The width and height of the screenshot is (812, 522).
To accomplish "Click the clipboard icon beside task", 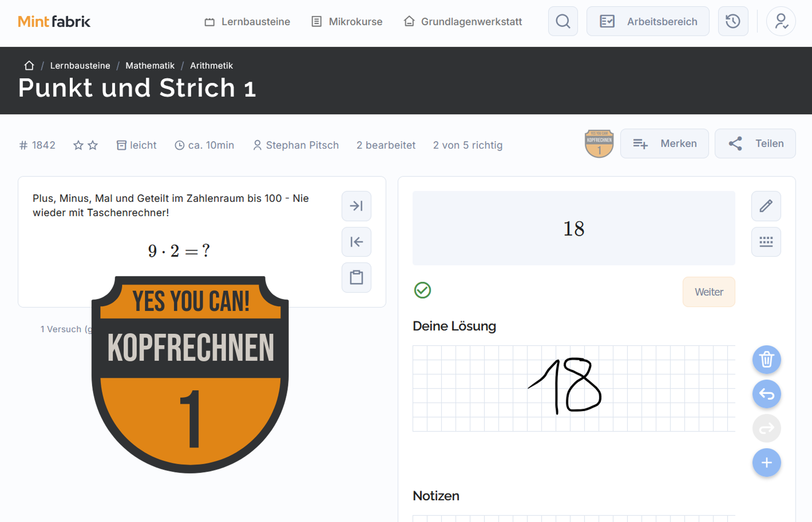I will (356, 277).
